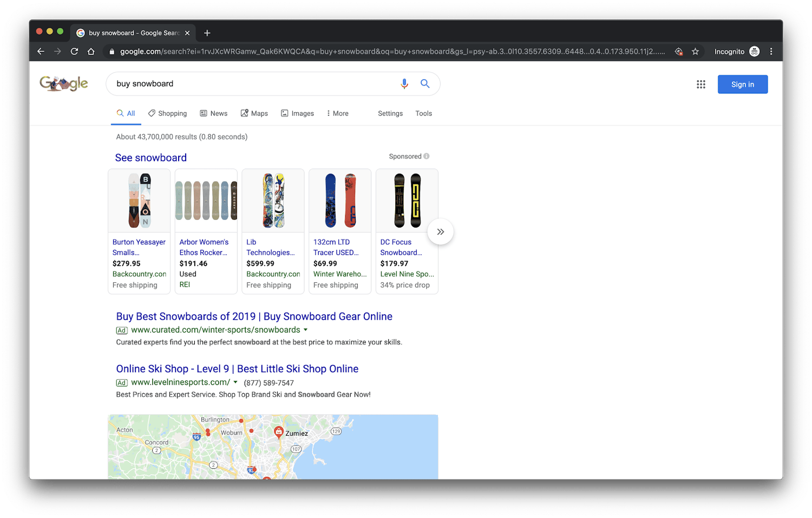
Task: Bookmark this page with star icon
Action: (x=695, y=51)
